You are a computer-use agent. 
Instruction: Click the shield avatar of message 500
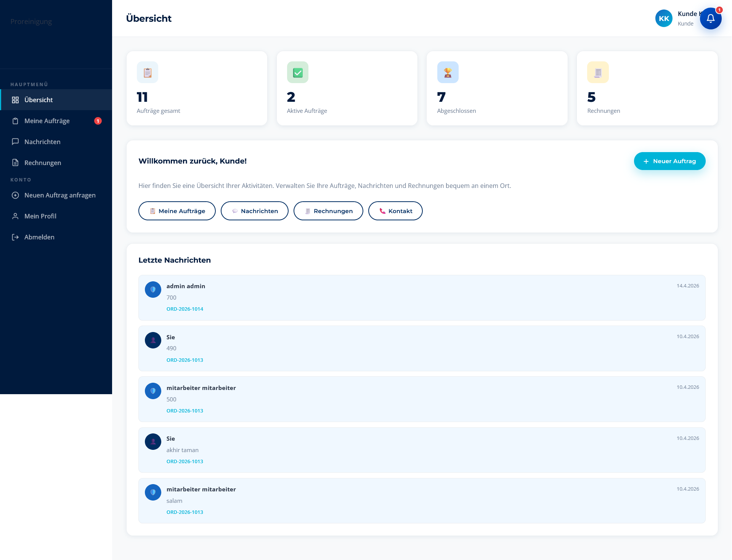[153, 391]
